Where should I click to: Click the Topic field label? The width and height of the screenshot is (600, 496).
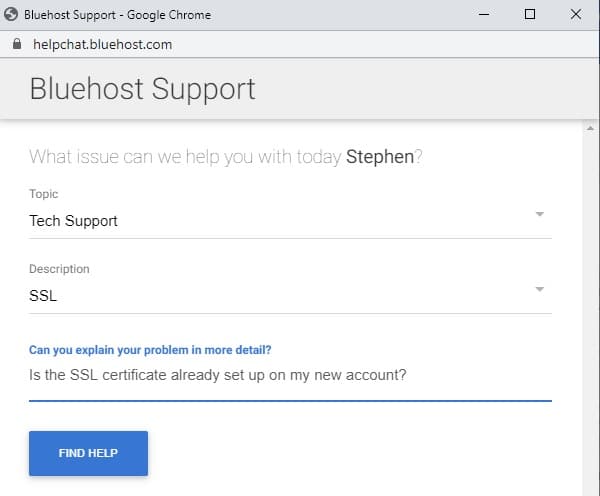click(44, 194)
